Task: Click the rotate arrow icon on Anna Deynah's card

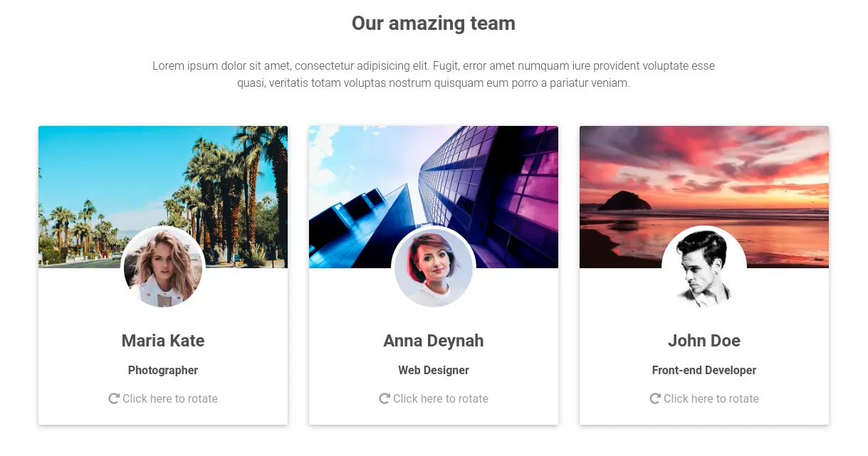Action: [384, 398]
